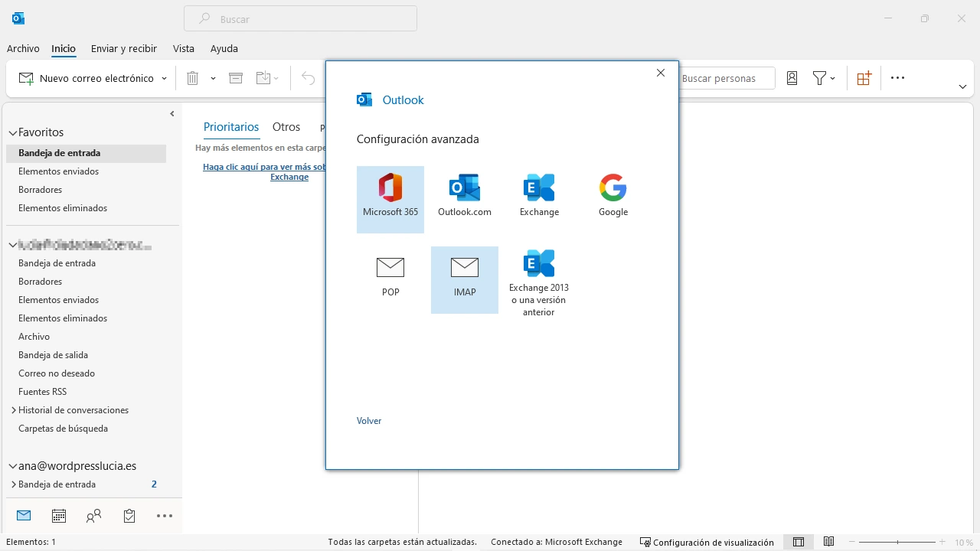Expand Historial de conversaciones folder
Image resolution: width=980 pixels, height=551 pixels.
point(14,410)
